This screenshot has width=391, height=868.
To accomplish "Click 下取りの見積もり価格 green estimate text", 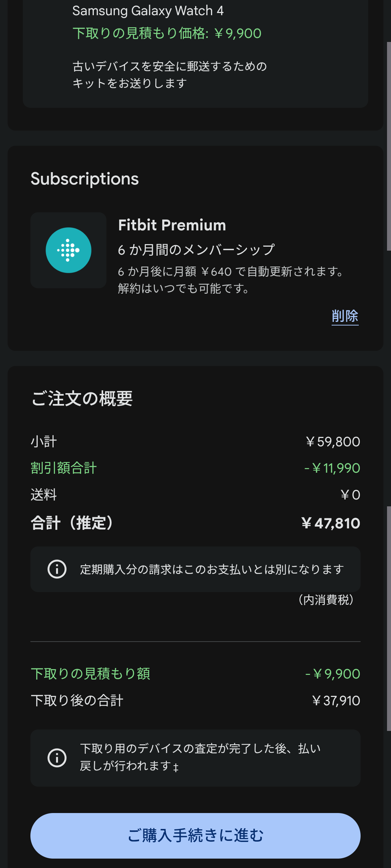I will (167, 33).
